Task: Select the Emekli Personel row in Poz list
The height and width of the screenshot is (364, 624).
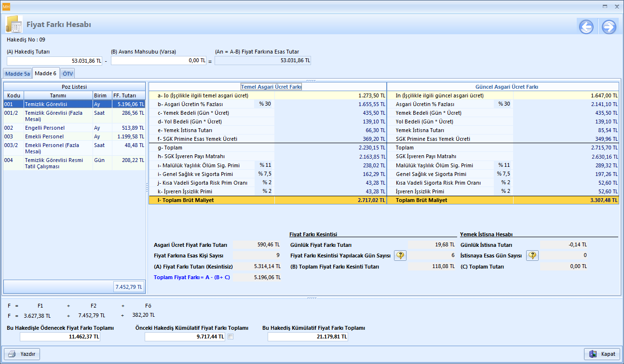Action: [44, 137]
